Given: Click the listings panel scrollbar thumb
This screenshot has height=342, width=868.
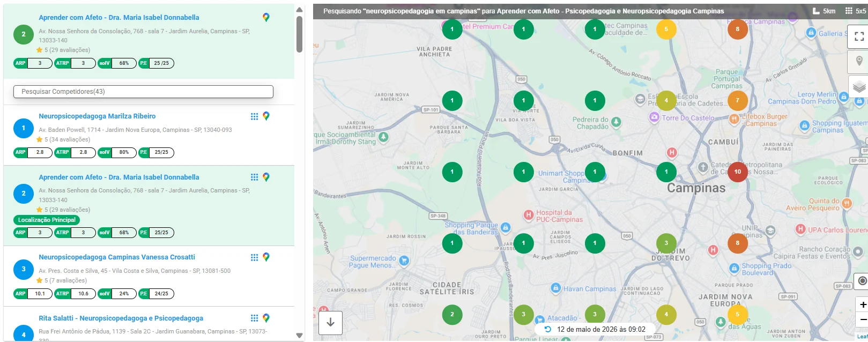Looking at the screenshot, I should point(299,34).
